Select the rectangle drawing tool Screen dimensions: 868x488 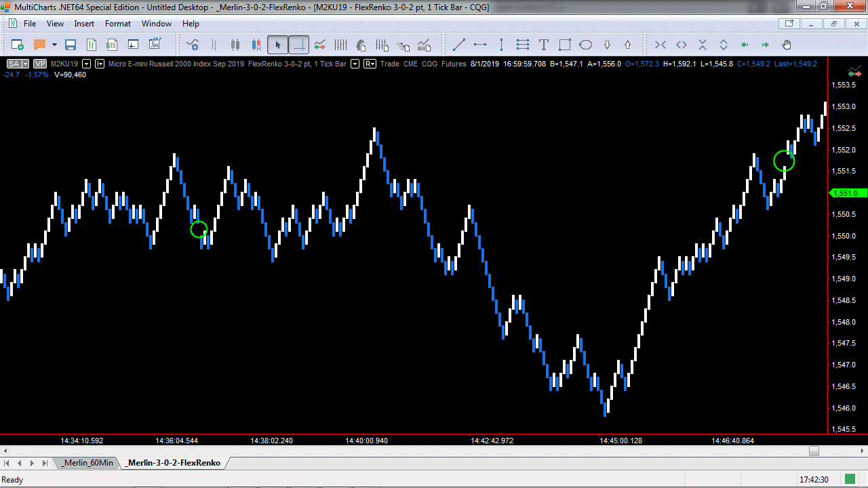pyautogui.click(x=564, y=45)
